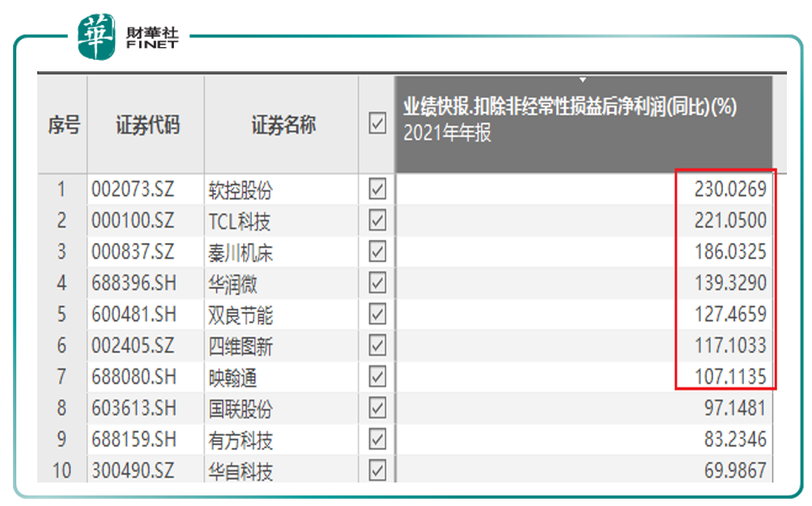Toggle the checkbox for 映翰通 row
Screen dimensions: 812x506
click(377, 376)
